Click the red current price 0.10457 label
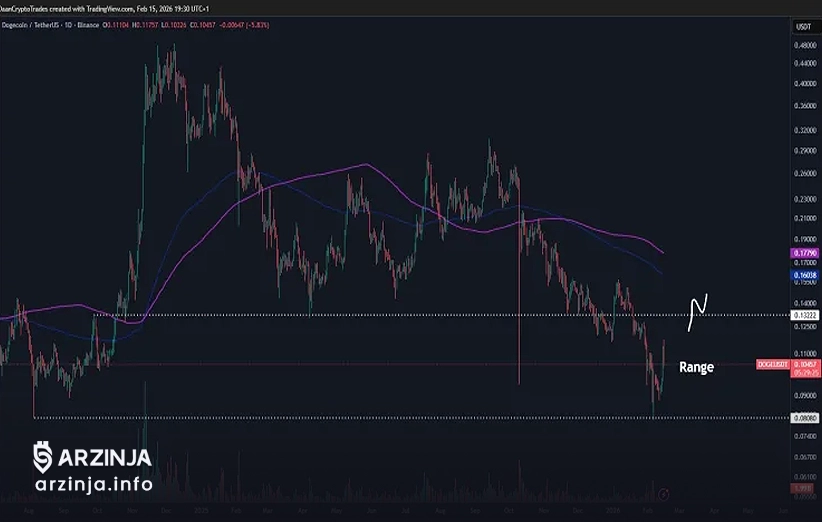The image size is (822, 522). pyautogui.click(x=805, y=365)
